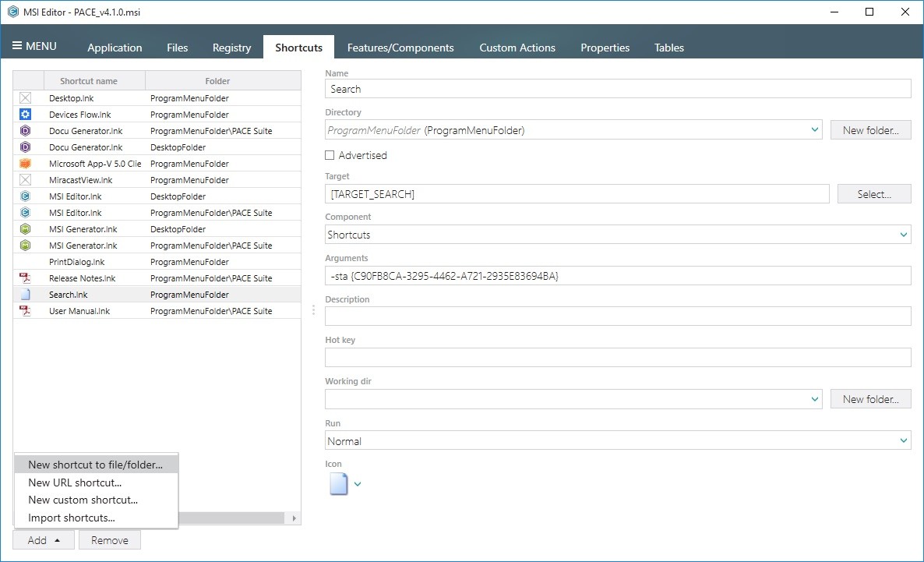Image resolution: width=924 pixels, height=562 pixels.
Task: Click the Microsoft App-V 5.0 Client icon
Action: click(x=26, y=164)
